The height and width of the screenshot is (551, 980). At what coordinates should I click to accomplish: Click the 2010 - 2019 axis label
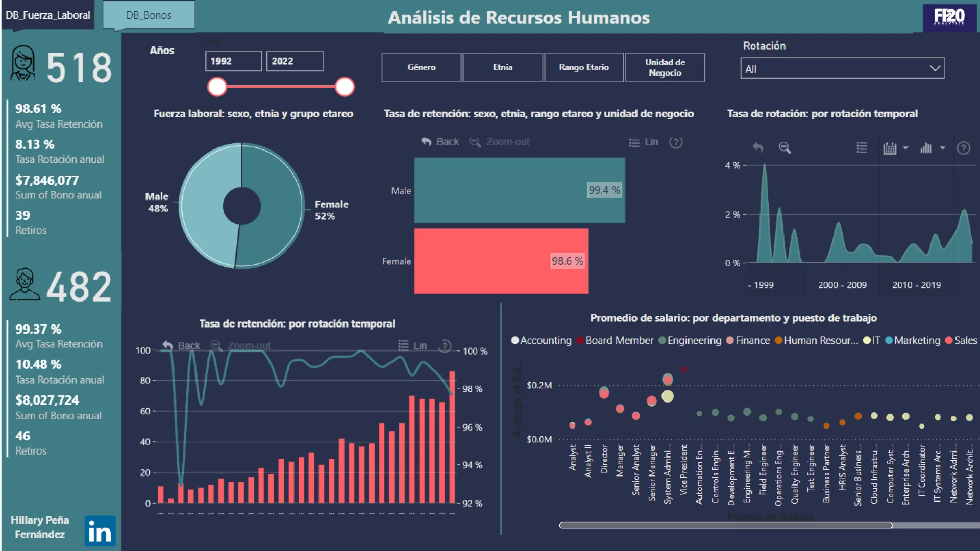click(x=916, y=285)
